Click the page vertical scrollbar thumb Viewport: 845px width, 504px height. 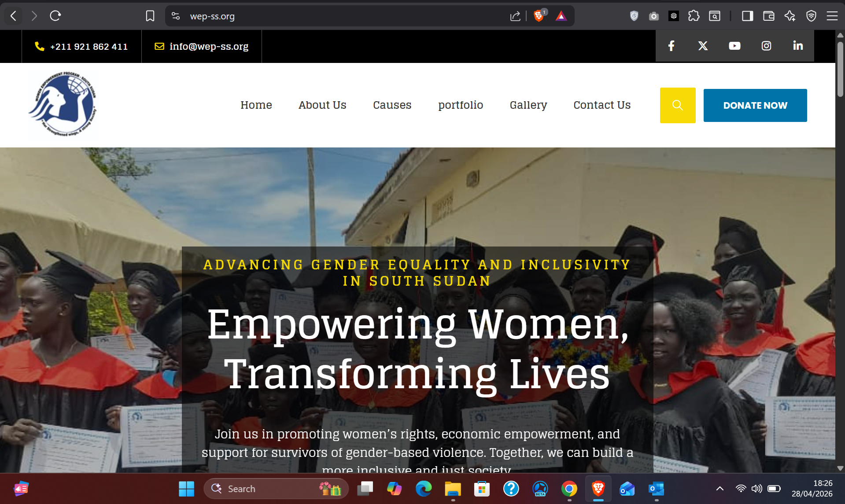coord(840,69)
